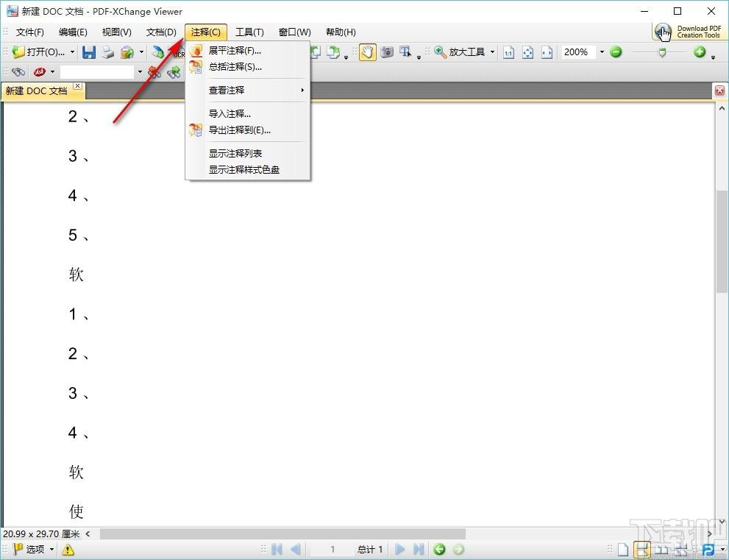Open the 工具(T) menu
This screenshot has height=560, width=729.
249,32
